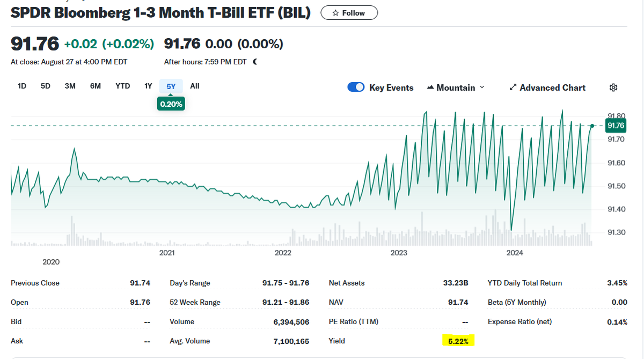Select the 6M time range
644x359 pixels.
[96, 86]
